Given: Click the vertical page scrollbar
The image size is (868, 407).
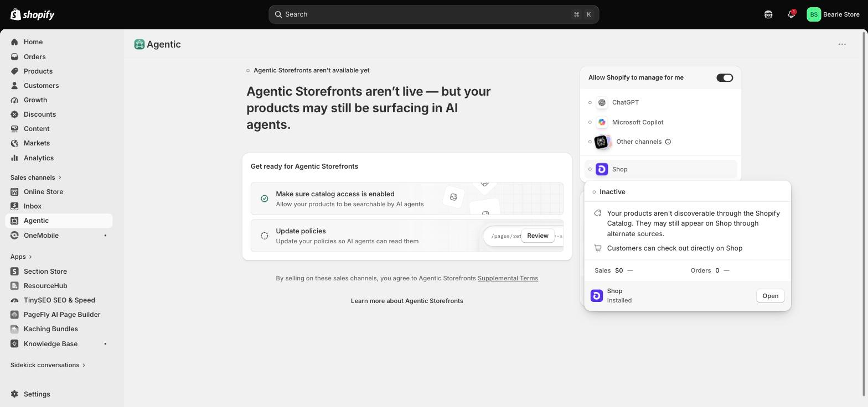Looking at the screenshot, I should tap(865, 213).
